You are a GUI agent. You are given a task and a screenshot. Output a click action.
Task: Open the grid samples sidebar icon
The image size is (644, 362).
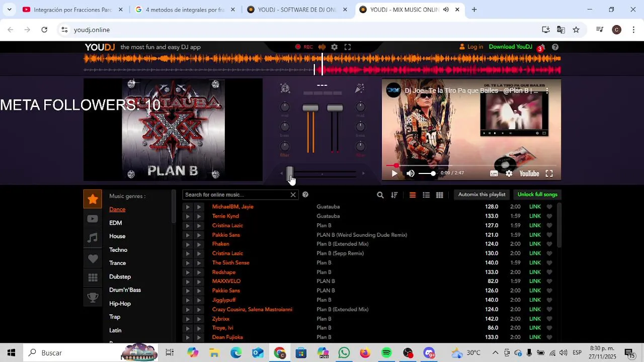[93, 278]
